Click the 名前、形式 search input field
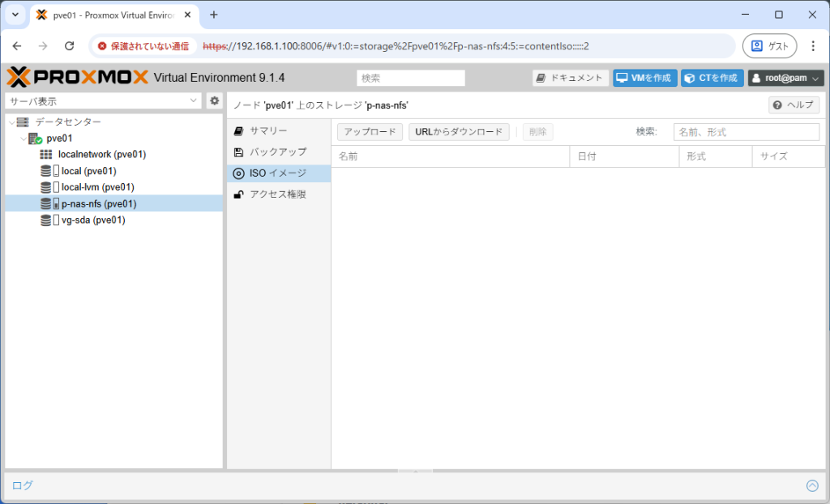The height and width of the screenshot is (504, 830). click(746, 131)
